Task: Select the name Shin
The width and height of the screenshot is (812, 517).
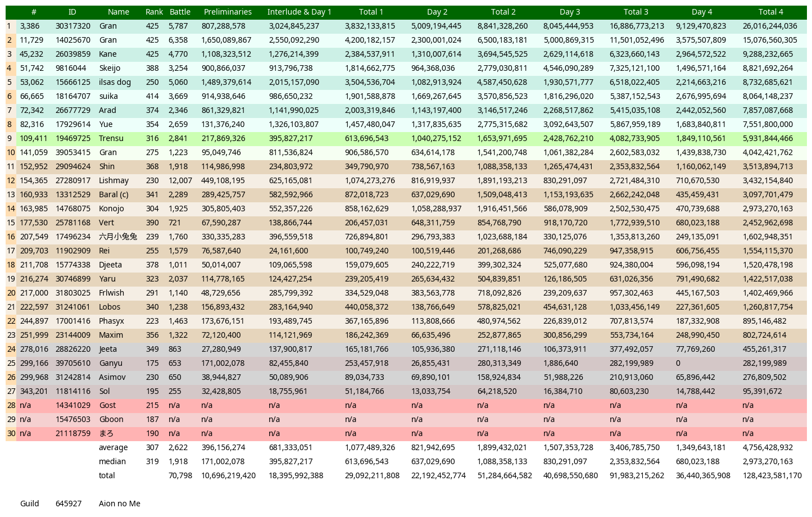Action: coord(107,166)
